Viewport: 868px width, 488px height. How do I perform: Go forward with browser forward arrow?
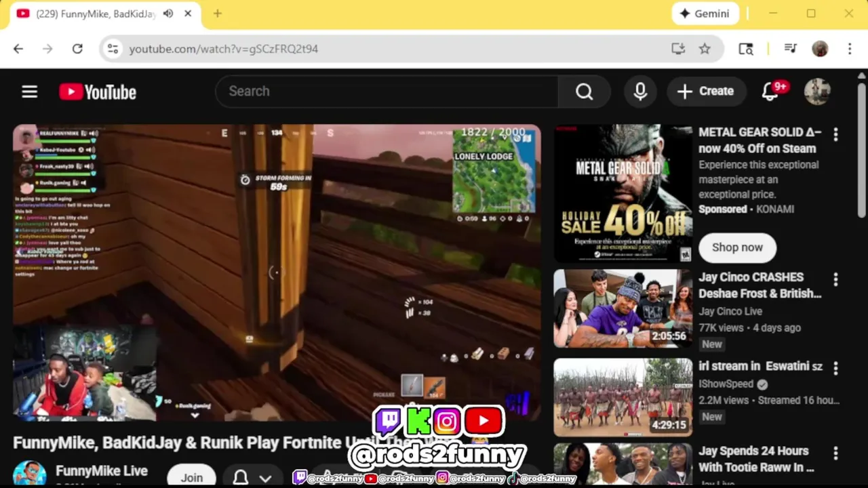pyautogui.click(x=47, y=49)
